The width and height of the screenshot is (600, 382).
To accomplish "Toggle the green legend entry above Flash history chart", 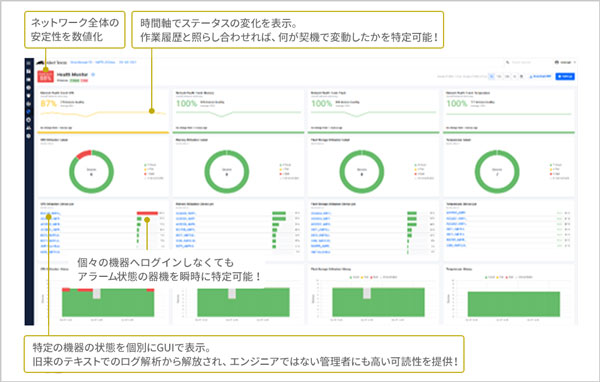I will pos(354,277).
